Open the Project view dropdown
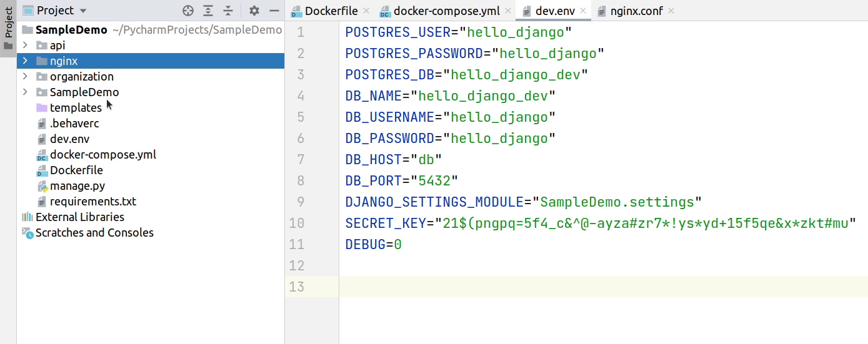Image resolution: width=868 pixels, height=344 pixels. pos(83,11)
